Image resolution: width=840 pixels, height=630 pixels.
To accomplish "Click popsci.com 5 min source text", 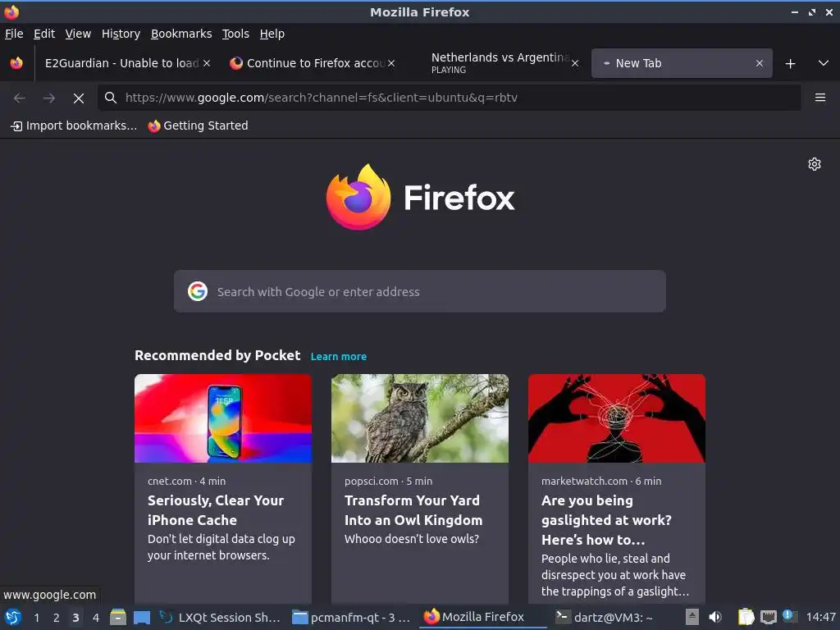I will click(x=388, y=481).
